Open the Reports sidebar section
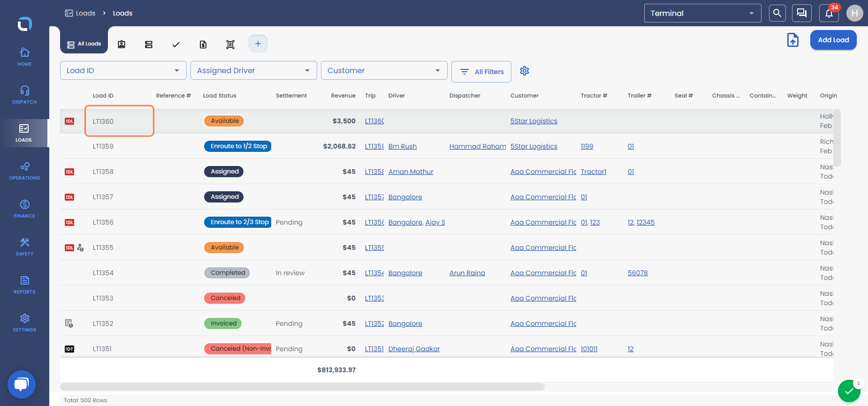The width and height of the screenshot is (868, 406). point(24,285)
